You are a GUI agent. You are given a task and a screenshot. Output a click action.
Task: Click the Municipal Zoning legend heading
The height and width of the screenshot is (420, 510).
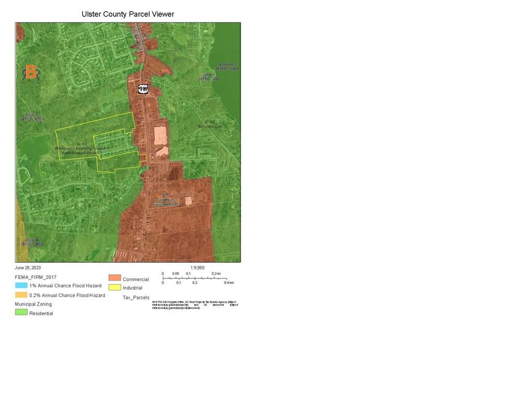pyautogui.click(x=33, y=304)
